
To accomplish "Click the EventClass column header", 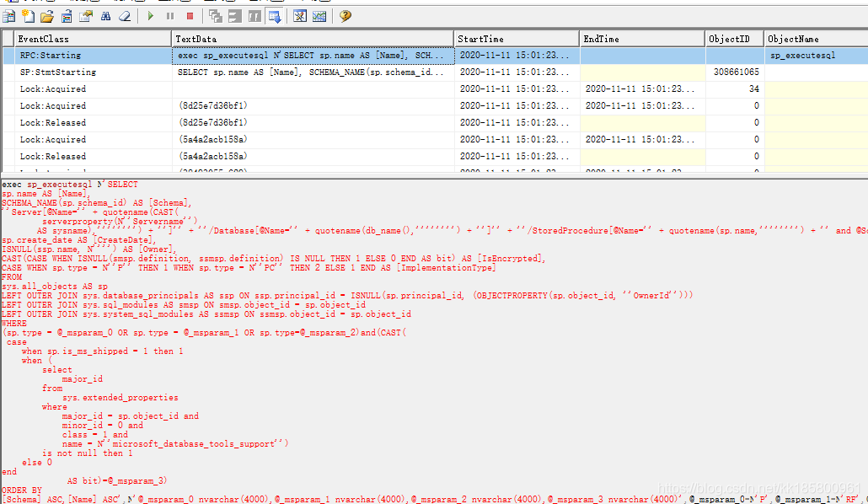I will 93,39.
